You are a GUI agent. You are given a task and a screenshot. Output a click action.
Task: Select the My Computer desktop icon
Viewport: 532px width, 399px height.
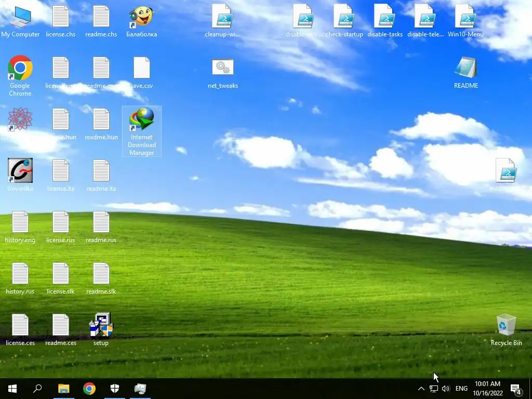20,21
